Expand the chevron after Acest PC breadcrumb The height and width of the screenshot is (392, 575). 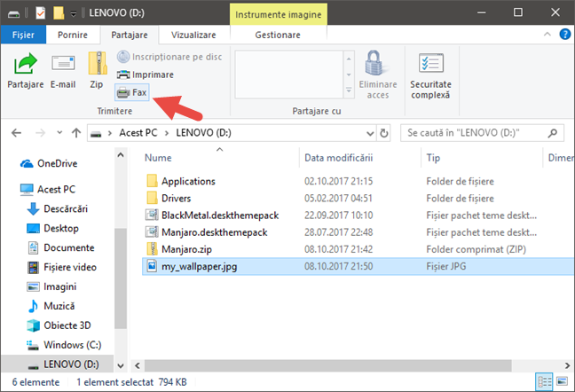coord(167,133)
